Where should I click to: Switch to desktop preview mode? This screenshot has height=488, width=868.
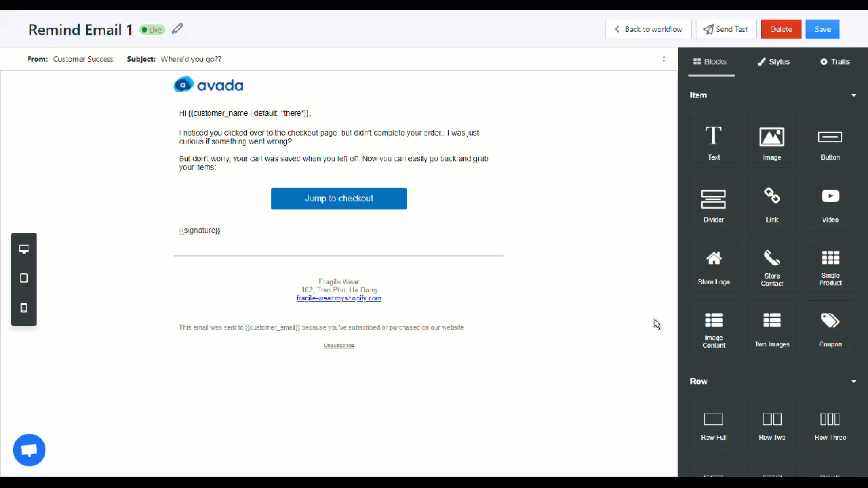24,249
